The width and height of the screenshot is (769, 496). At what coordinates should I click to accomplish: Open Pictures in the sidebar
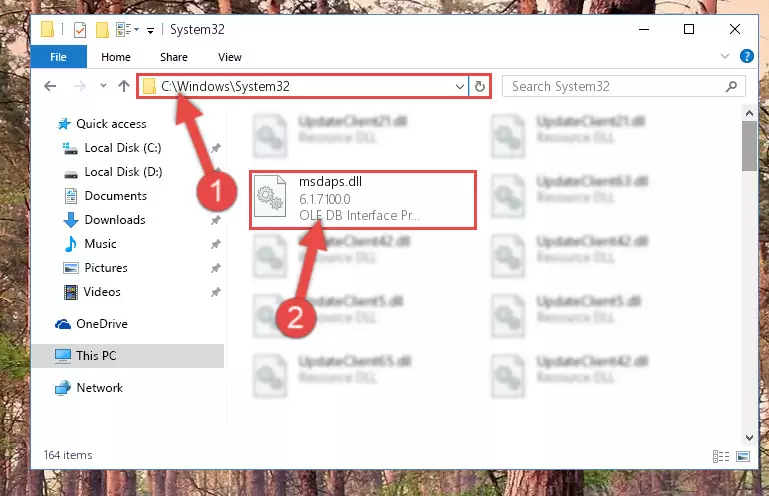click(106, 268)
